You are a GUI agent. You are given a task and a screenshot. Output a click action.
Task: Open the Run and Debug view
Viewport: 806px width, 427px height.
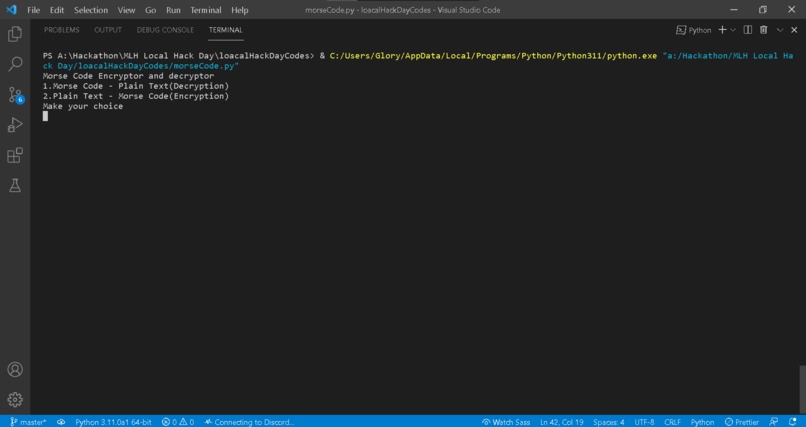[x=15, y=125]
